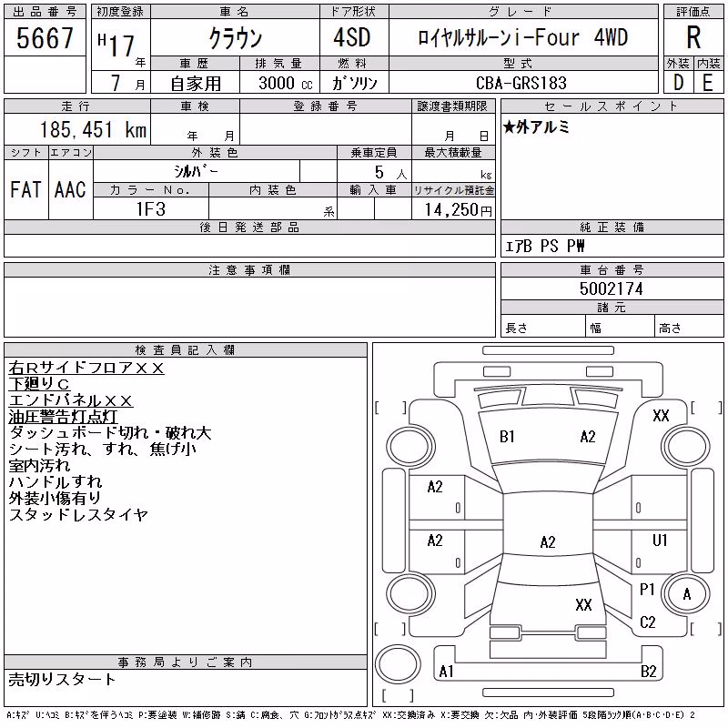Click the exterior color シルバー
This screenshot has height=728, width=728.
(196, 171)
